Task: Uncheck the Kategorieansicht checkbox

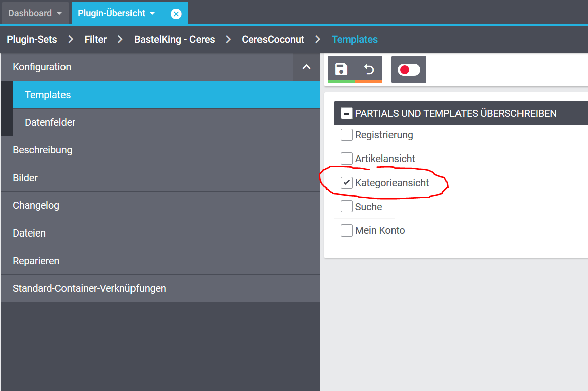Action: pyautogui.click(x=347, y=182)
